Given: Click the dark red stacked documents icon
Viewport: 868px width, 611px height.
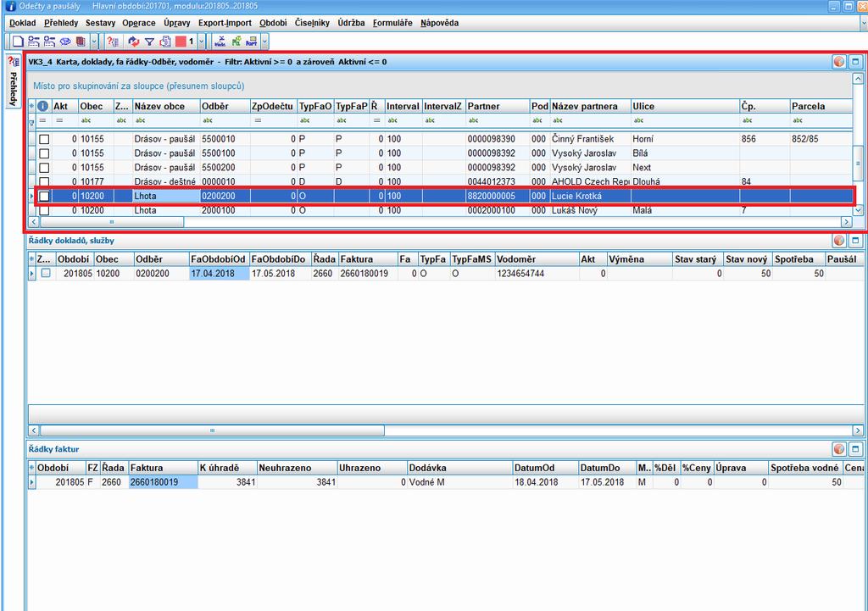Looking at the screenshot, I should [81, 42].
